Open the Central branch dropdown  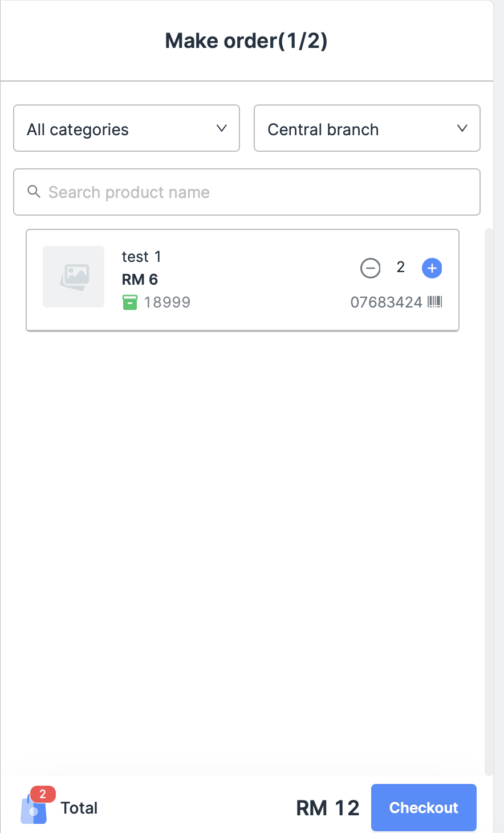pyautogui.click(x=367, y=128)
